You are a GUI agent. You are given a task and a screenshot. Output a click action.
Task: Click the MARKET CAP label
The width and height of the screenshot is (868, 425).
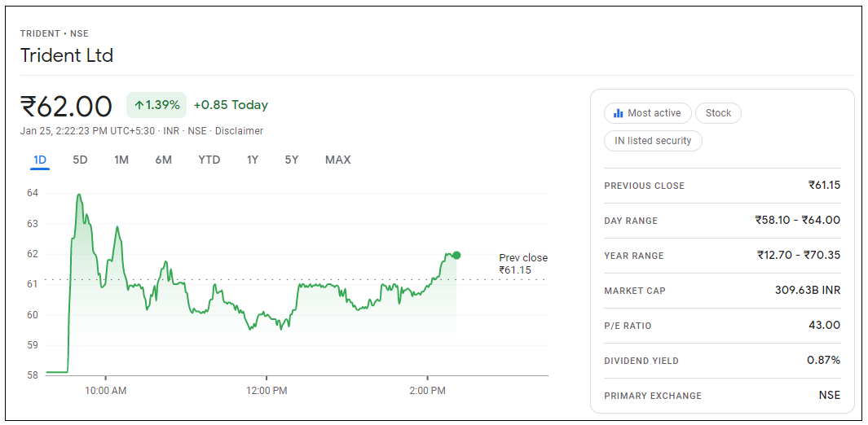tap(635, 291)
